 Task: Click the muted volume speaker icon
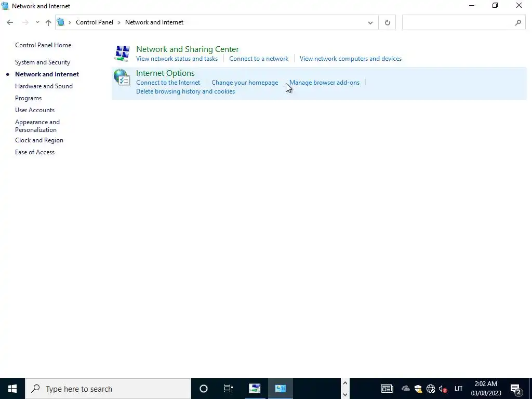pos(443,389)
